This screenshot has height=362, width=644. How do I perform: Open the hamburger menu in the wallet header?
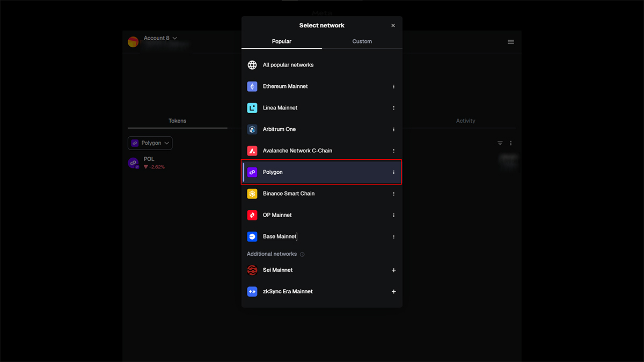(511, 42)
